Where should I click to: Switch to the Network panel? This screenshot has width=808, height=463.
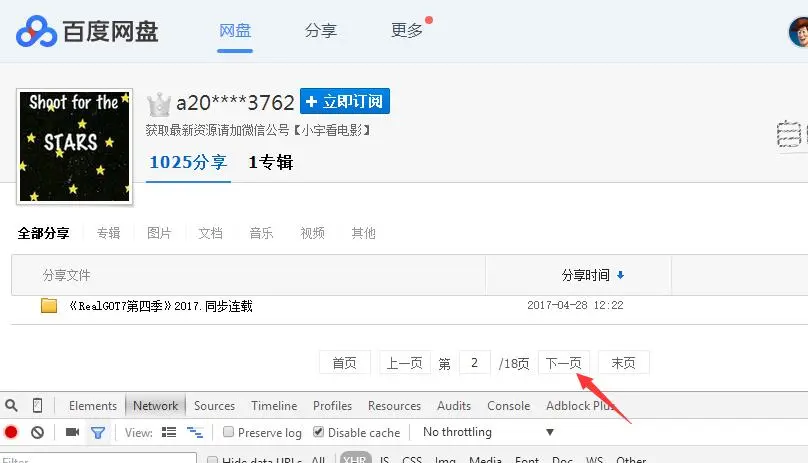tap(156, 406)
